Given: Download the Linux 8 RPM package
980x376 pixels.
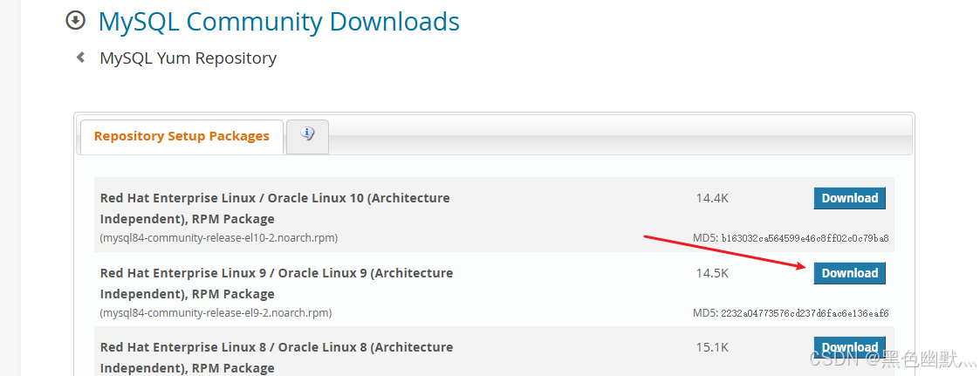Looking at the screenshot, I should click(x=849, y=347).
